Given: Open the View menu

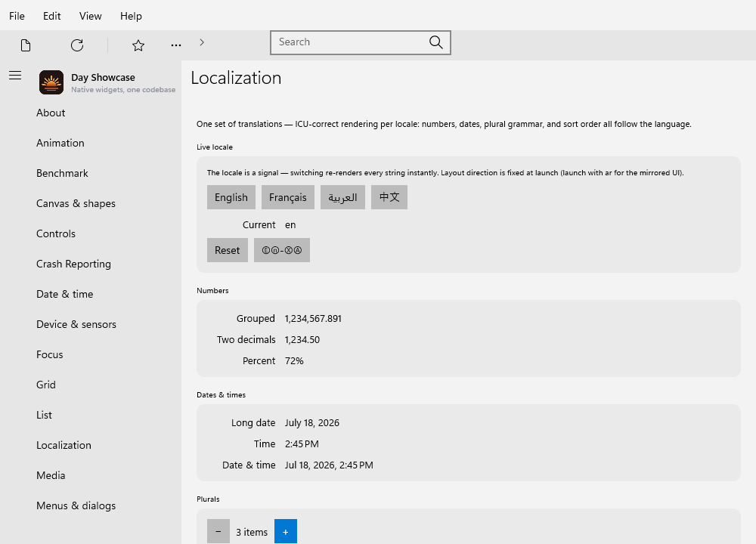Looking at the screenshot, I should point(90,16).
